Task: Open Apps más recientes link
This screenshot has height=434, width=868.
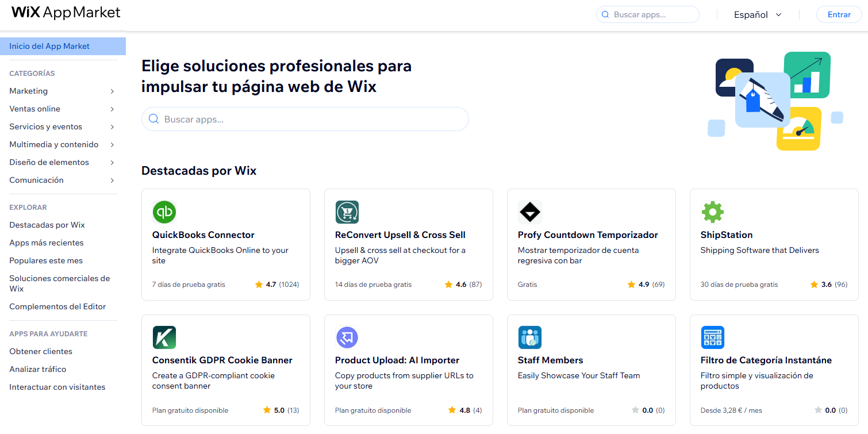Action: (x=47, y=243)
